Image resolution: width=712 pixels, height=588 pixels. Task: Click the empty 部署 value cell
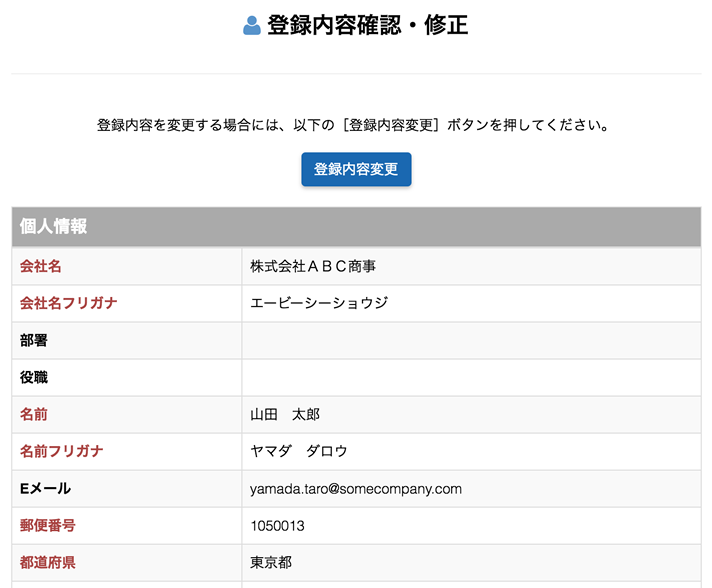(x=470, y=340)
